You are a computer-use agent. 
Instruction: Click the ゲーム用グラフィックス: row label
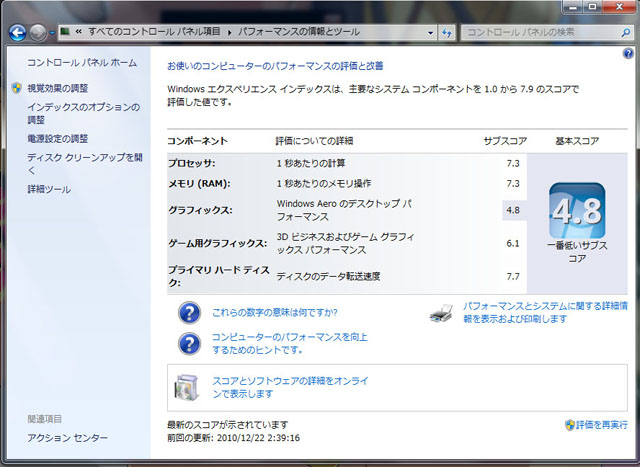click(218, 243)
